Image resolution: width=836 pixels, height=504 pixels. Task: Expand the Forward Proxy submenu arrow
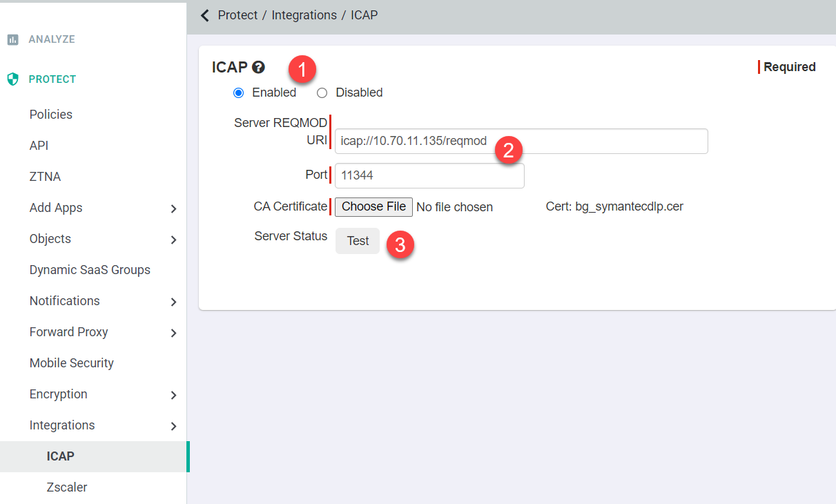coord(173,333)
